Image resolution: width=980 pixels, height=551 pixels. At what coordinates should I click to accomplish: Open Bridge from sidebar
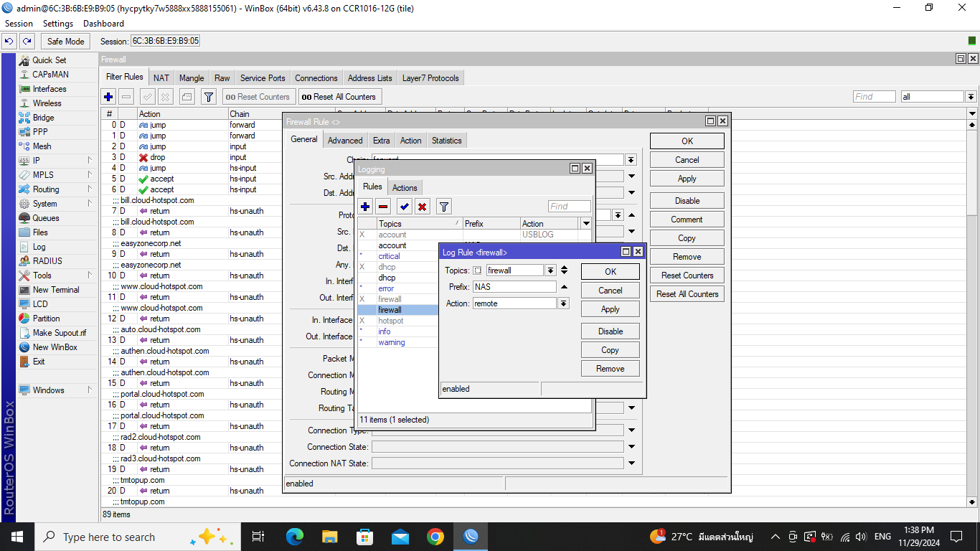pyautogui.click(x=43, y=118)
